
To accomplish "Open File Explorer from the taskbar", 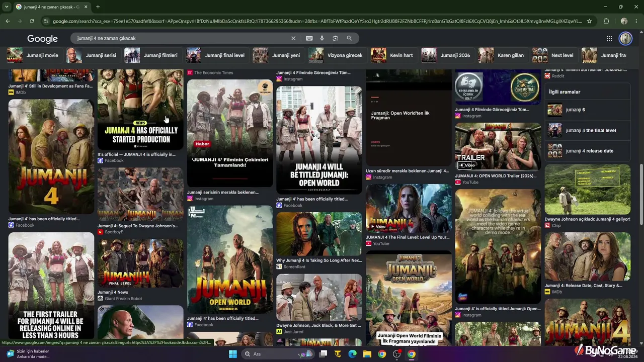I will 367,354.
